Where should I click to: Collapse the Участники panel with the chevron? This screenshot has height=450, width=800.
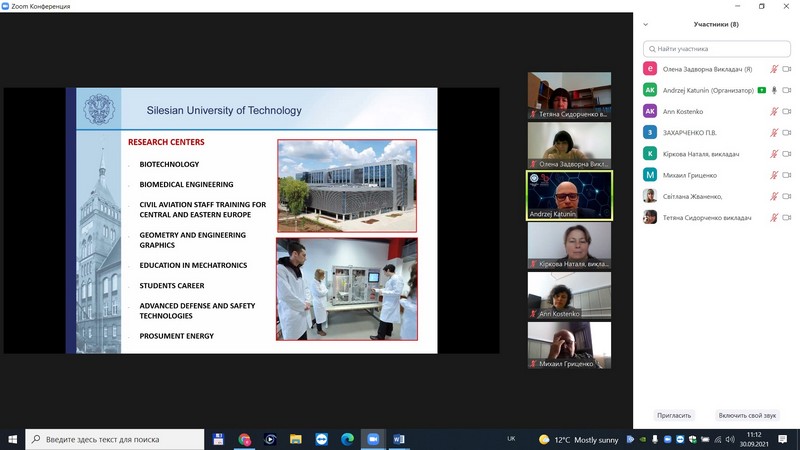646,25
